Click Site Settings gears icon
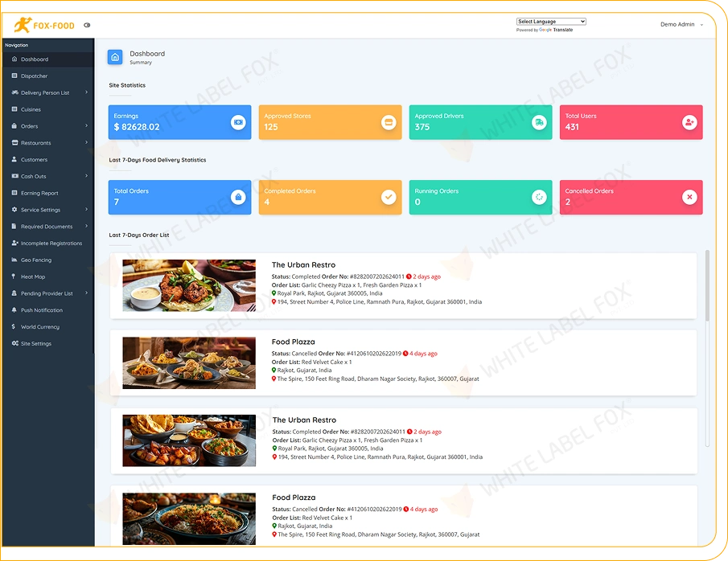 (14, 343)
